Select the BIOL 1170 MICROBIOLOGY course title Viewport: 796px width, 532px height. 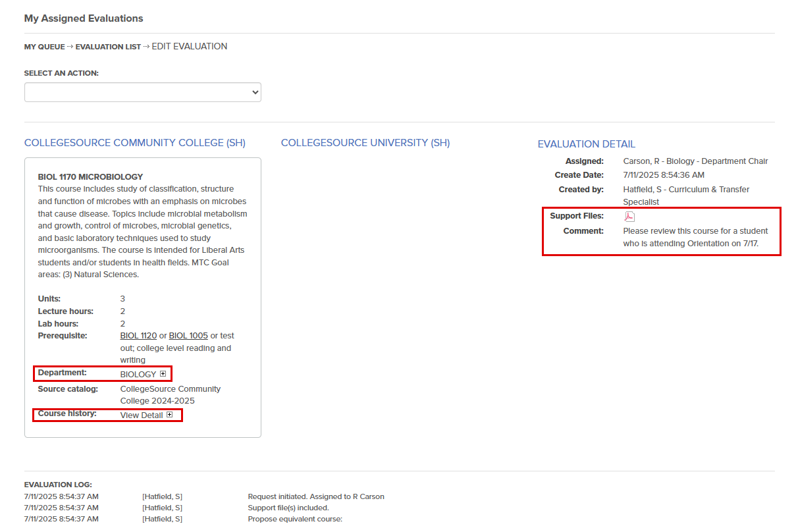91,177
